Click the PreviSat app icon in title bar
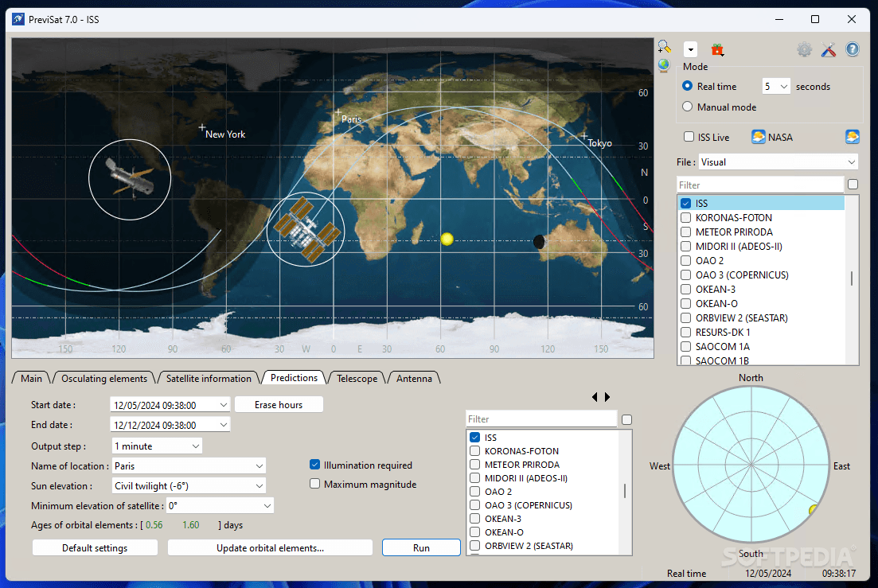The width and height of the screenshot is (878, 588). pos(18,20)
